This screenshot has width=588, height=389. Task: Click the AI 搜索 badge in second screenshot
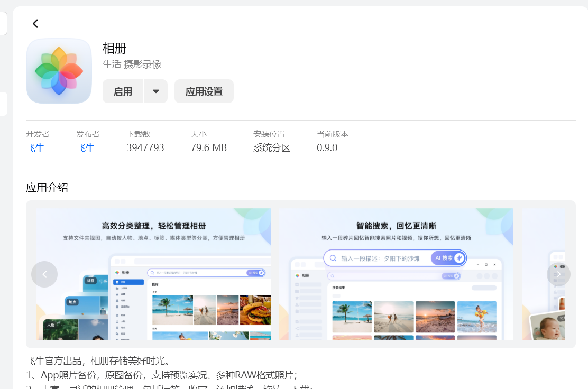tap(448, 258)
